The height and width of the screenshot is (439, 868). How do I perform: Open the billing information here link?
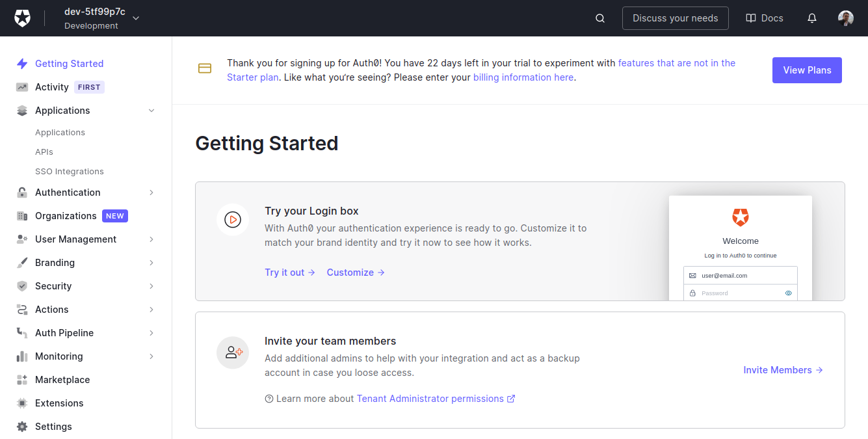pyautogui.click(x=523, y=77)
